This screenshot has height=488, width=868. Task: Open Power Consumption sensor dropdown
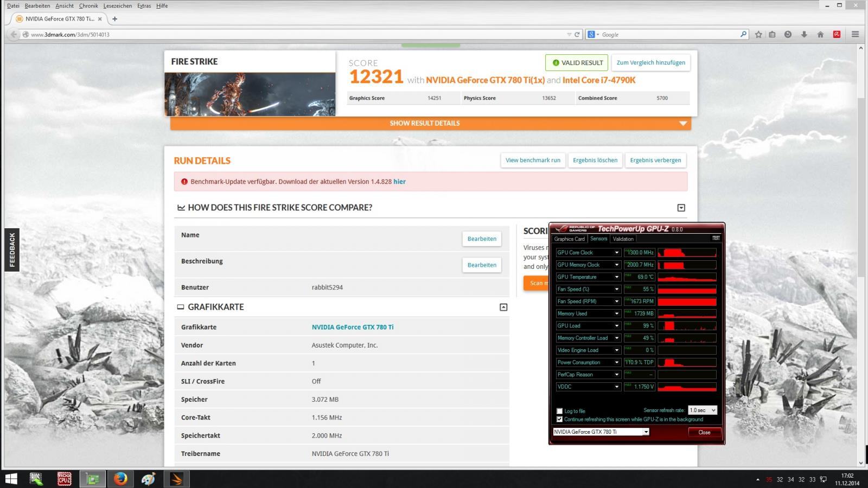(616, 362)
